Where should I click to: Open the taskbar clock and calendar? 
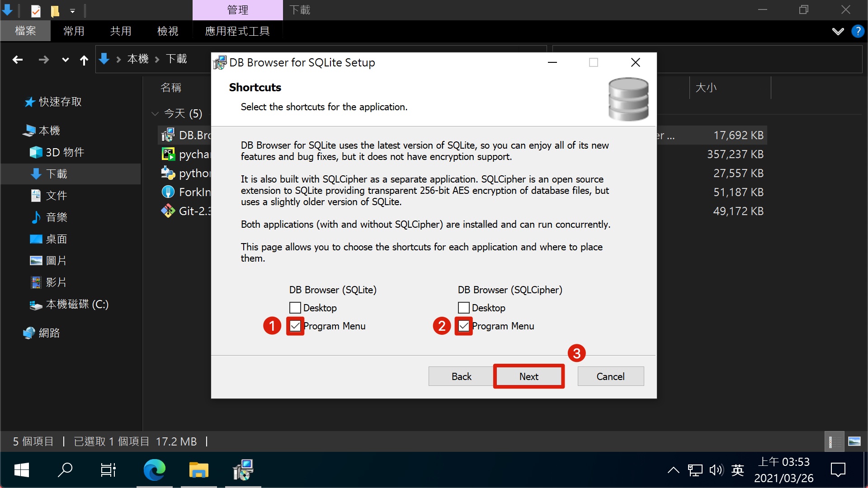pos(784,470)
